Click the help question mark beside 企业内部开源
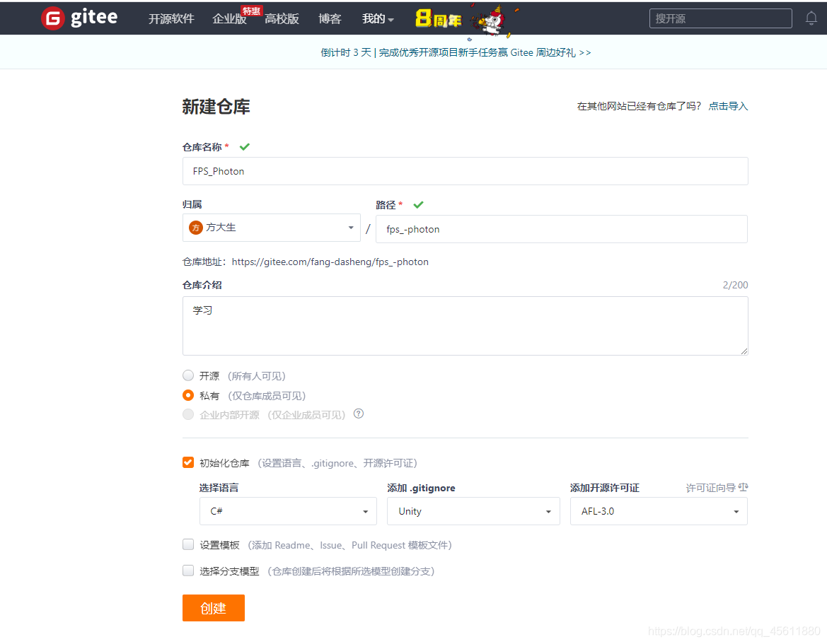Viewport: 827px width, 644px height. click(x=359, y=414)
